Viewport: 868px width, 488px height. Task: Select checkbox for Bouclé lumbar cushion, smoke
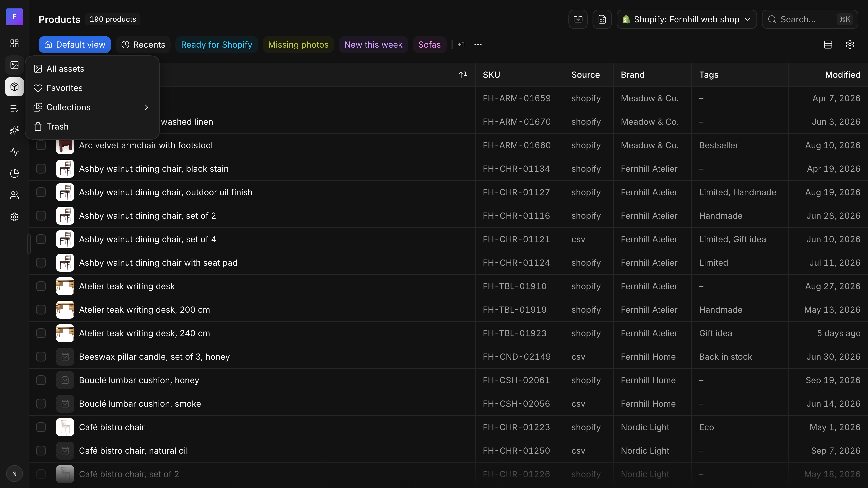pyautogui.click(x=41, y=404)
